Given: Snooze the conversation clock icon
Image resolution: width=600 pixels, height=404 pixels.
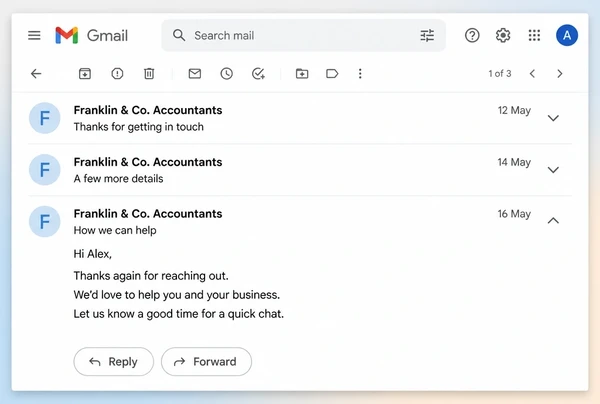Looking at the screenshot, I should [x=227, y=73].
